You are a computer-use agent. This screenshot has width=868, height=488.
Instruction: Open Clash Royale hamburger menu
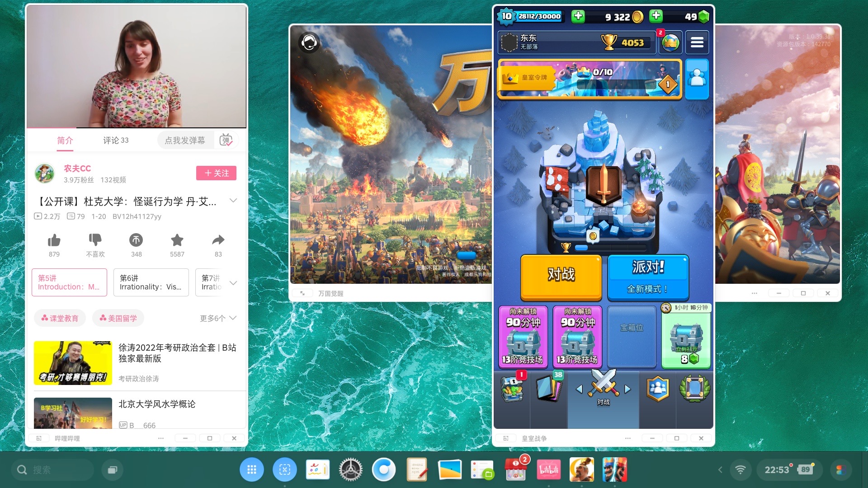tap(697, 42)
